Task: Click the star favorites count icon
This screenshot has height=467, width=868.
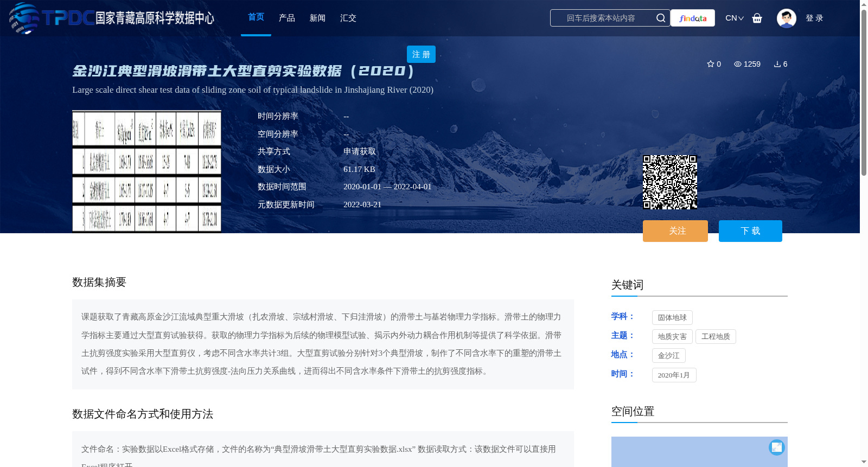Action: [710, 64]
